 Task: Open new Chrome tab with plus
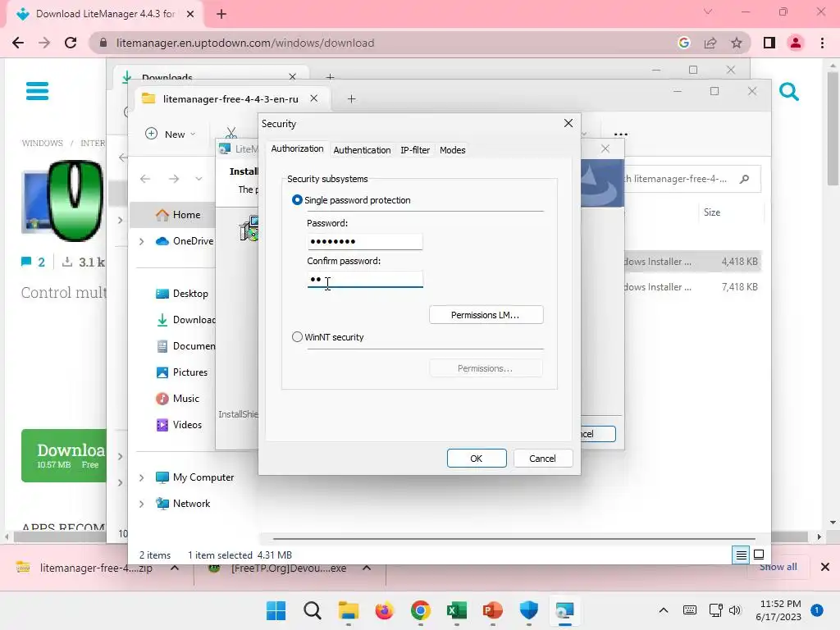point(221,14)
